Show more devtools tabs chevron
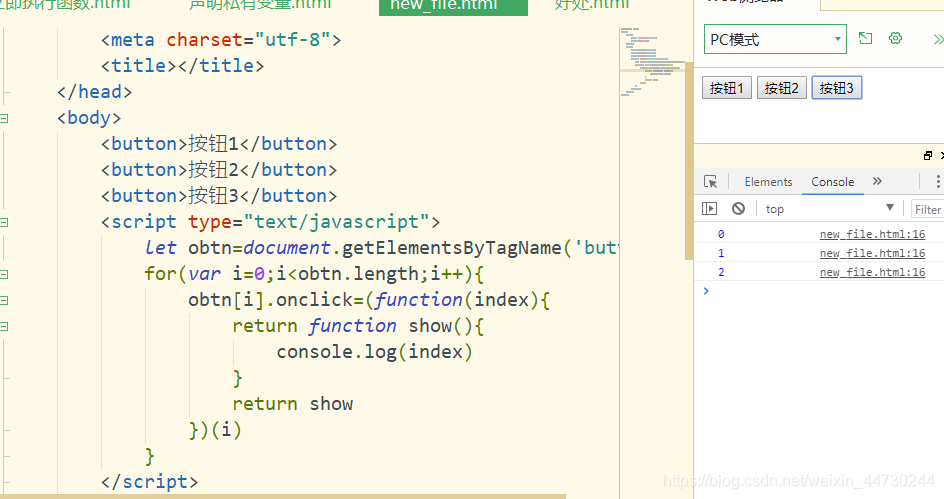 click(877, 181)
